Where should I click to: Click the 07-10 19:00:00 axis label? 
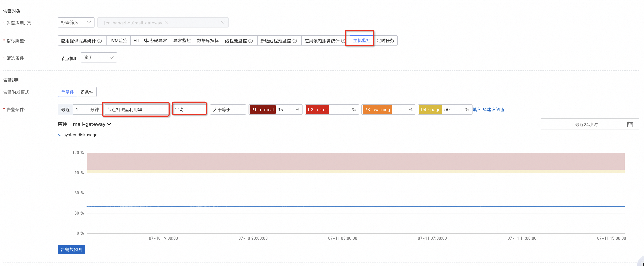[163, 238]
